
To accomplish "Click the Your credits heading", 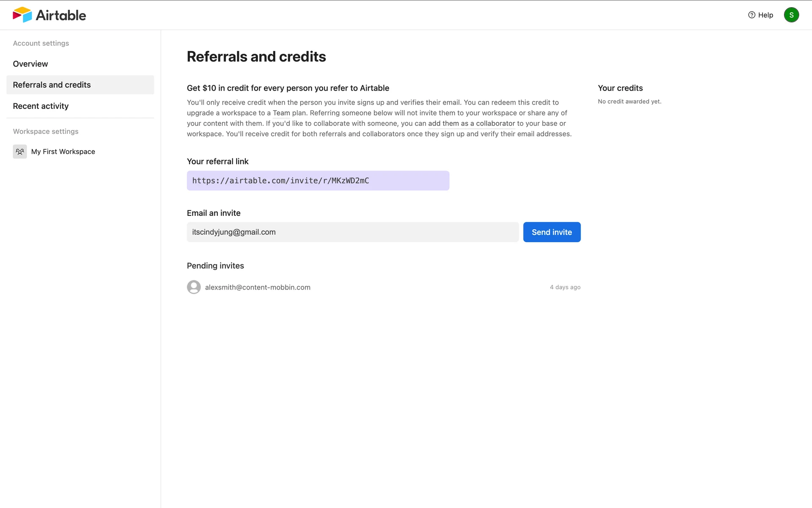I will click(620, 88).
